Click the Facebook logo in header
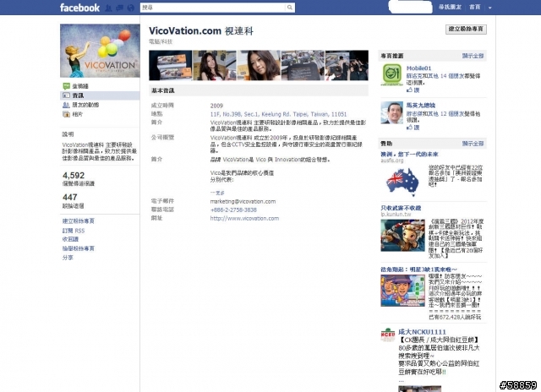This screenshot has width=541, height=392. (79, 8)
